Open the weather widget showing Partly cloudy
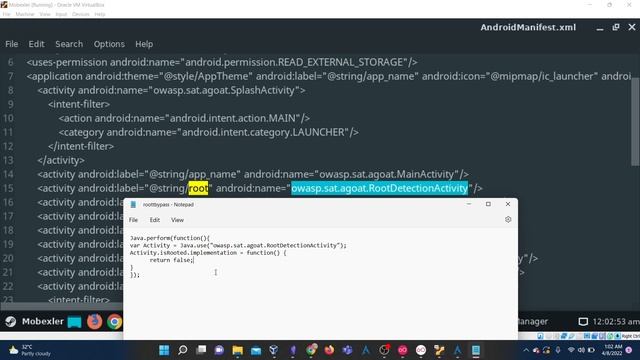640x360 pixels. coord(30,350)
